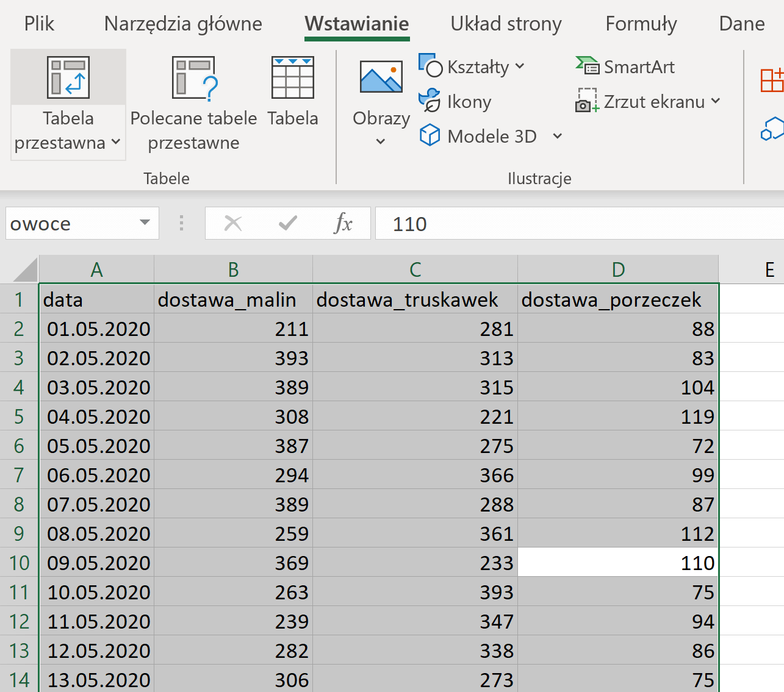Open the Dane tab
Image resolution: width=784 pixels, height=692 pixels.
(x=742, y=24)
